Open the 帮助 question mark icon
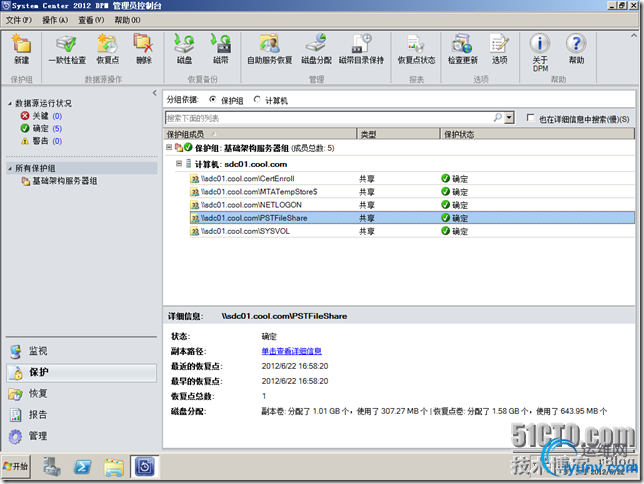 (x=576, y=49)
